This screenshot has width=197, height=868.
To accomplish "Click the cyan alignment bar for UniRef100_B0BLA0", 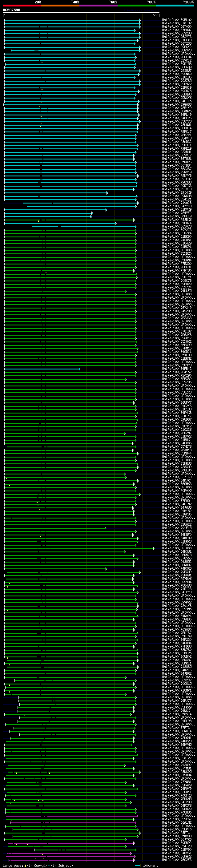I will (x=72, y=20).
